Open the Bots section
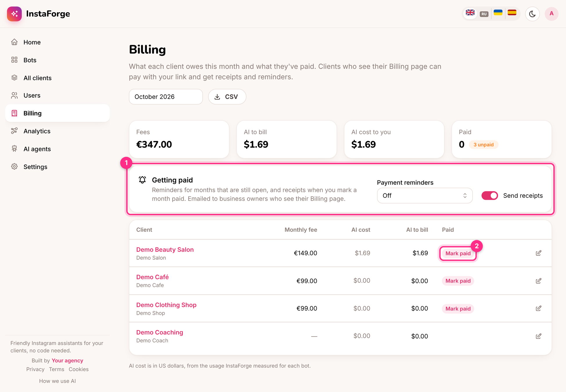 (57, 60)
